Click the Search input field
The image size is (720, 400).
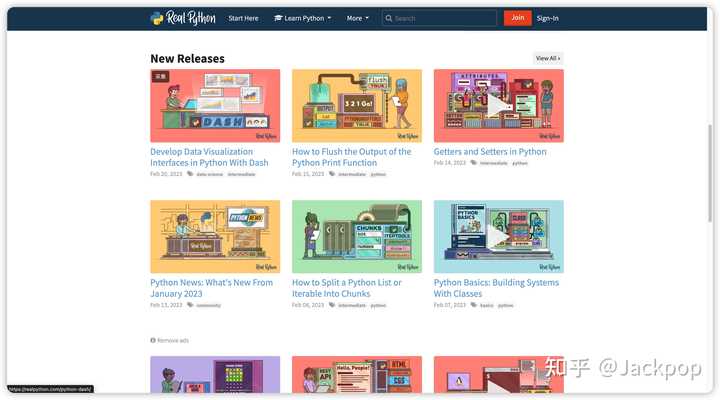(439, 18)
